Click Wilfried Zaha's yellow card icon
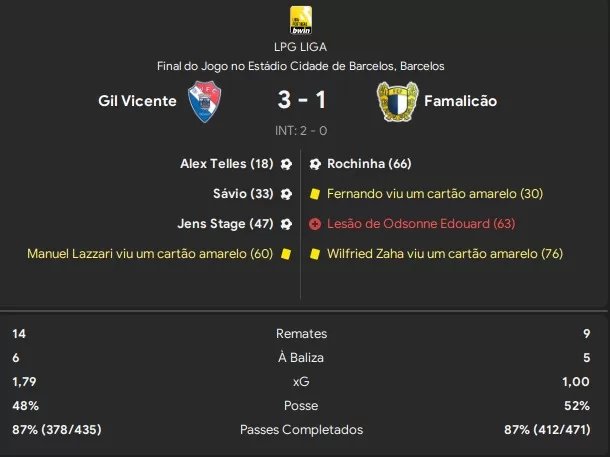610x457 pixels. (x=315, y=254)
